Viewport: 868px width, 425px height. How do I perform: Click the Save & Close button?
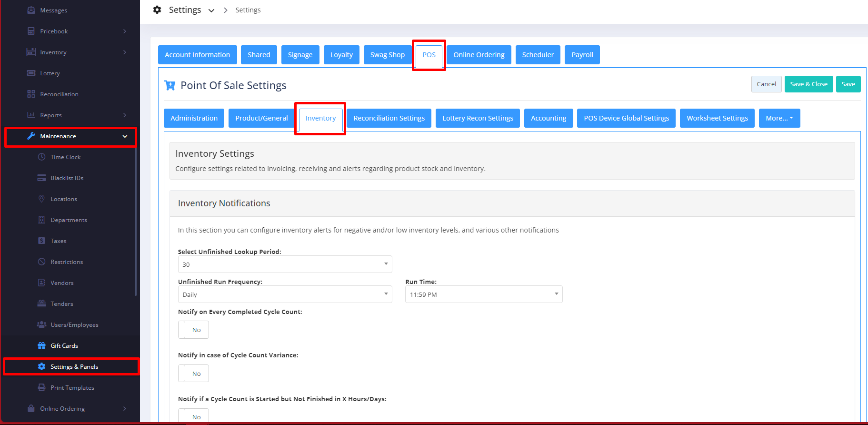point(808,84)
